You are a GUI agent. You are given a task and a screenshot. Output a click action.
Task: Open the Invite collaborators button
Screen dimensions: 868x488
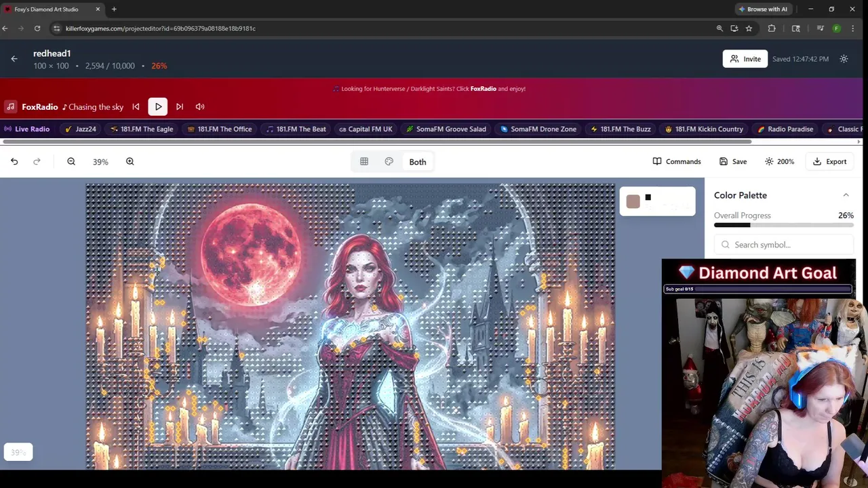tap(745, 59)
